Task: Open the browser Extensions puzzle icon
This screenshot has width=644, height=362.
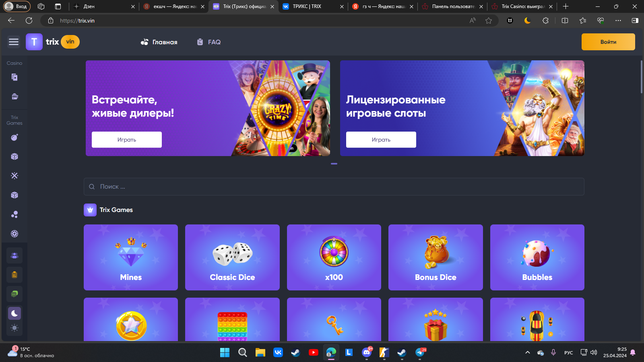Action: [x=545, y=21]
